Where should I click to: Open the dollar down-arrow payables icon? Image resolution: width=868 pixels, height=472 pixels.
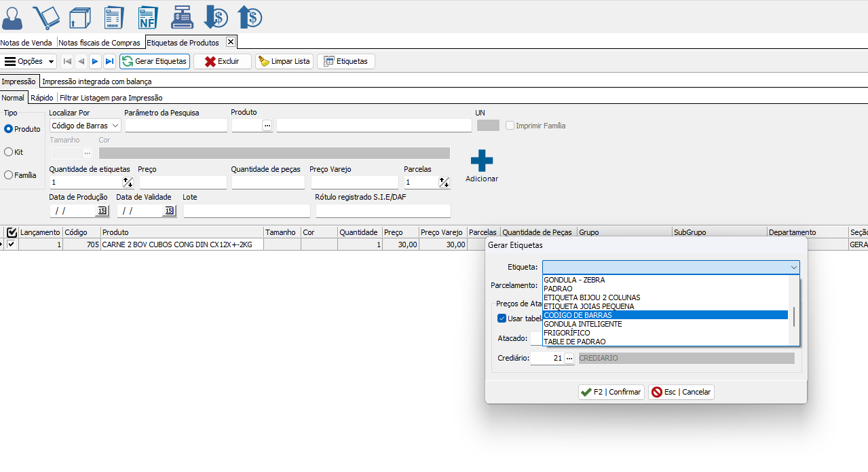point(216,17)
